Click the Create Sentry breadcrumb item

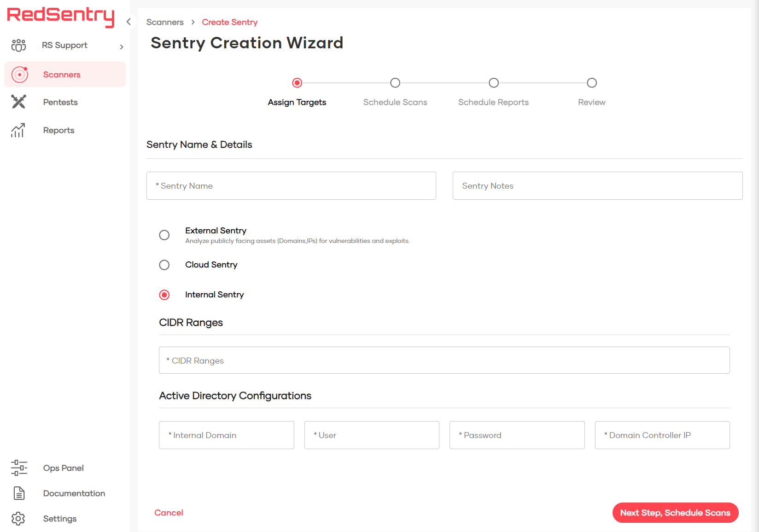[230, 22]
